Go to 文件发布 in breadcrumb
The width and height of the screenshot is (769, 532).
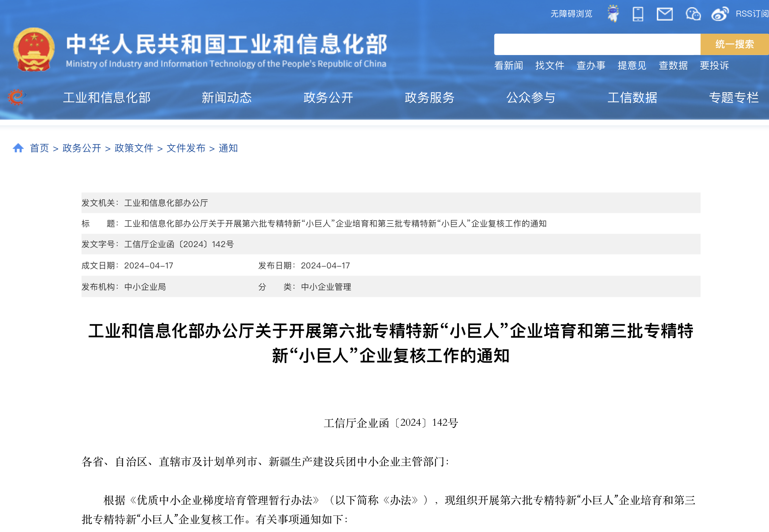tap(186, 148)
